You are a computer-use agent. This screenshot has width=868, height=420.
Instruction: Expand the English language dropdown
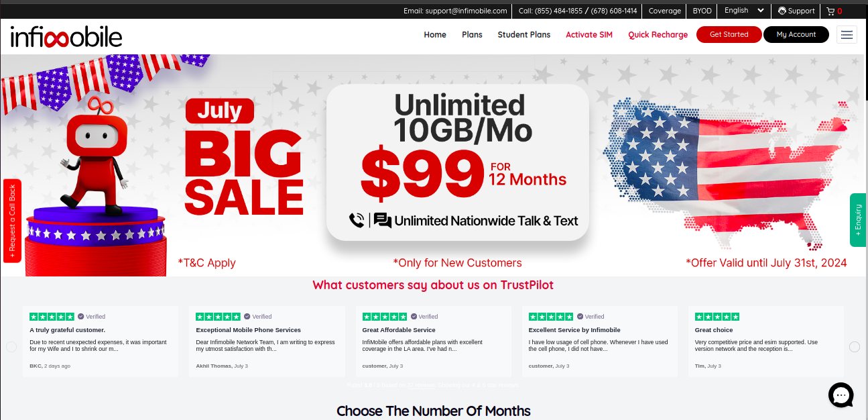click(744, 11)
